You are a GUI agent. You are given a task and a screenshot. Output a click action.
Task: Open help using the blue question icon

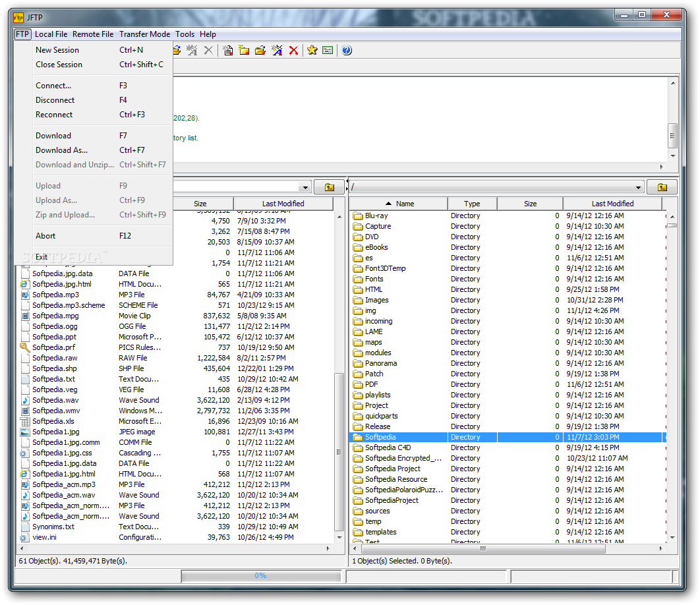(347, 51)
